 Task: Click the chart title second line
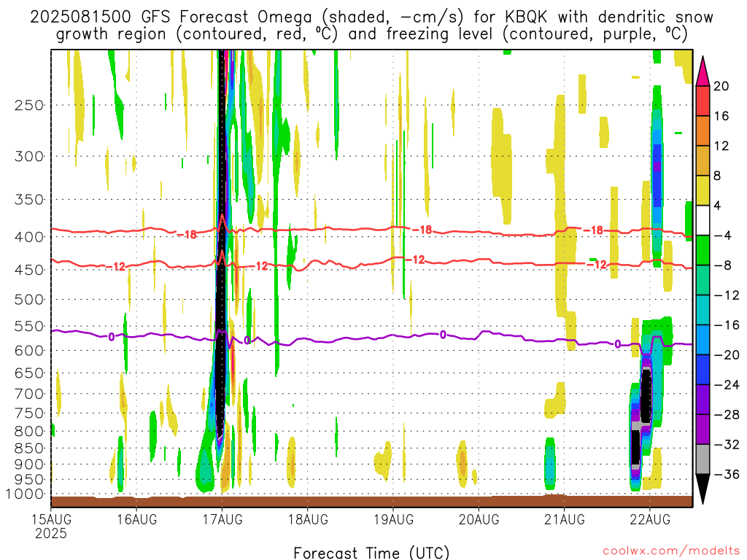371,34
